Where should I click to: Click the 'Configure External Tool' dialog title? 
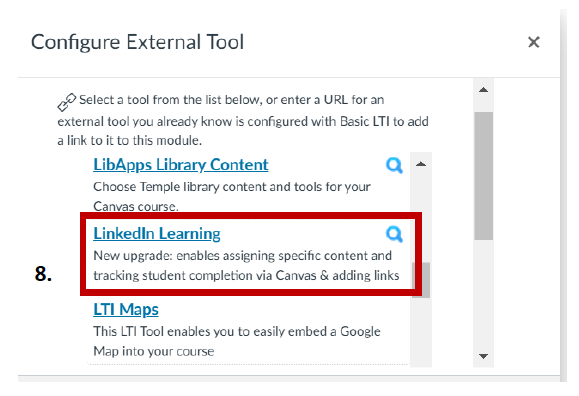point(137,42)
